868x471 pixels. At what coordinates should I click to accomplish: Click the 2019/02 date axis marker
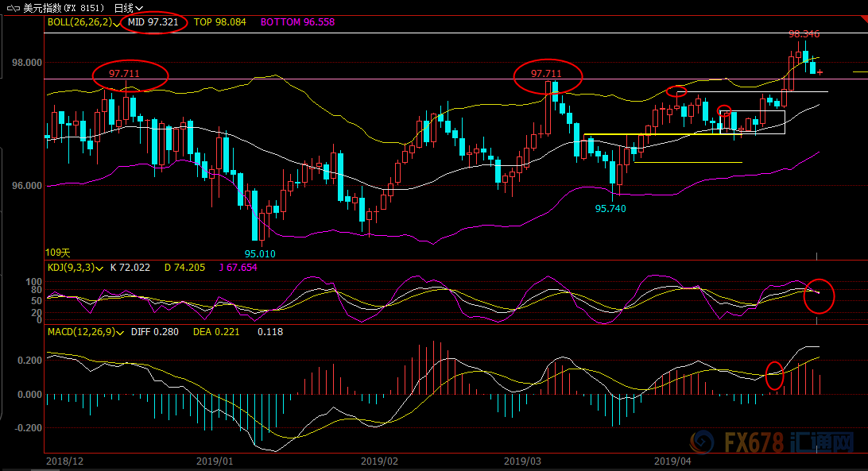coord(378,461)
